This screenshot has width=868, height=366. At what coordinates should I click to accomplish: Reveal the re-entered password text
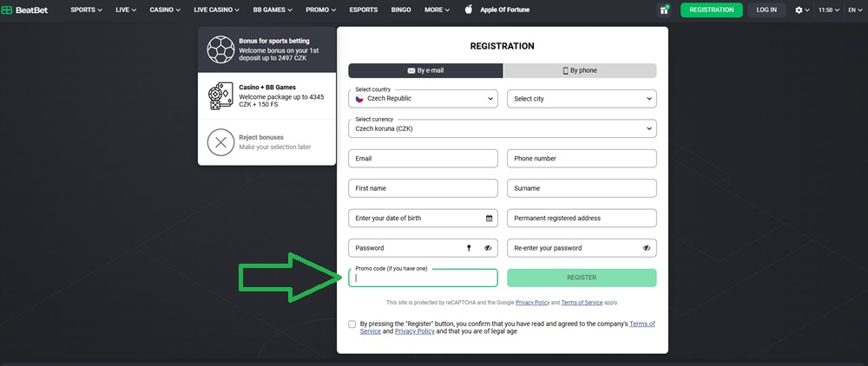(x=647, y=248)
